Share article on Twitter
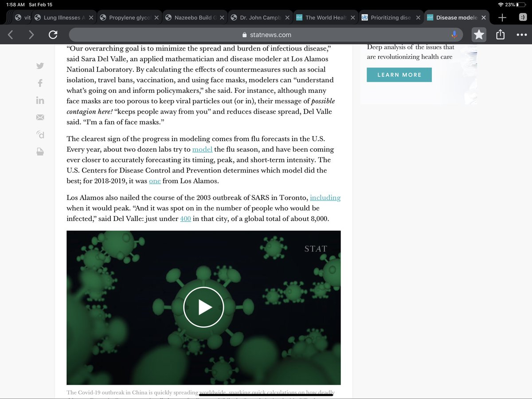This screenshot has height=399, width=532. point(40,66)
